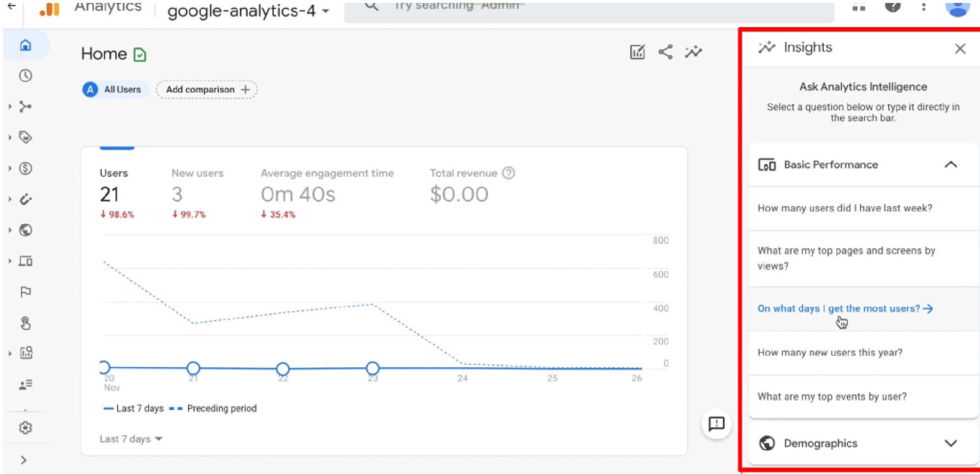The height and width of the screenshot is (474, 980).
Task: Click the Insights sparkle icon in header
Action: pos(693,52)
